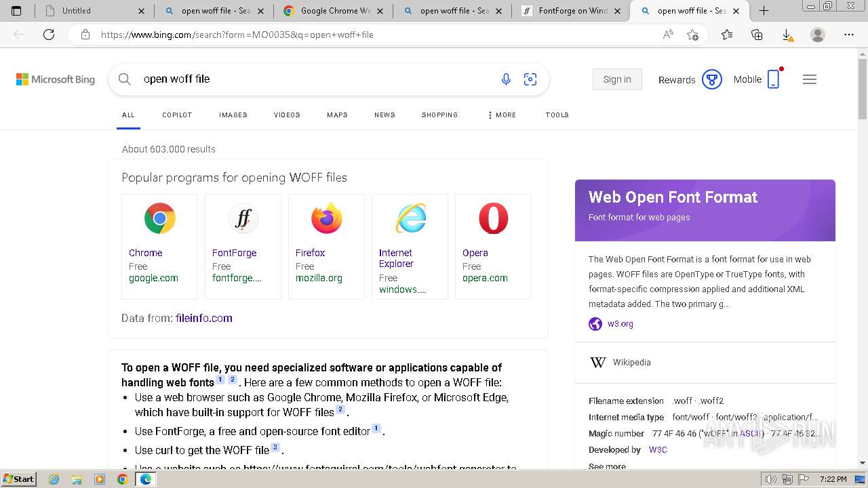868x488 pixels.
Task: Open the mozilla.org link under Firefox
Action: (x=319, y=278)
